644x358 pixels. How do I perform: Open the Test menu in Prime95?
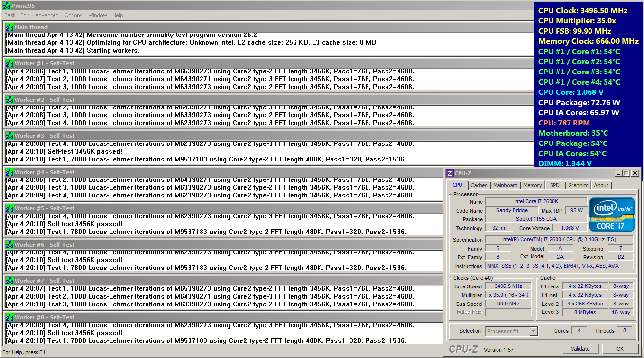[x=10, y=15]
